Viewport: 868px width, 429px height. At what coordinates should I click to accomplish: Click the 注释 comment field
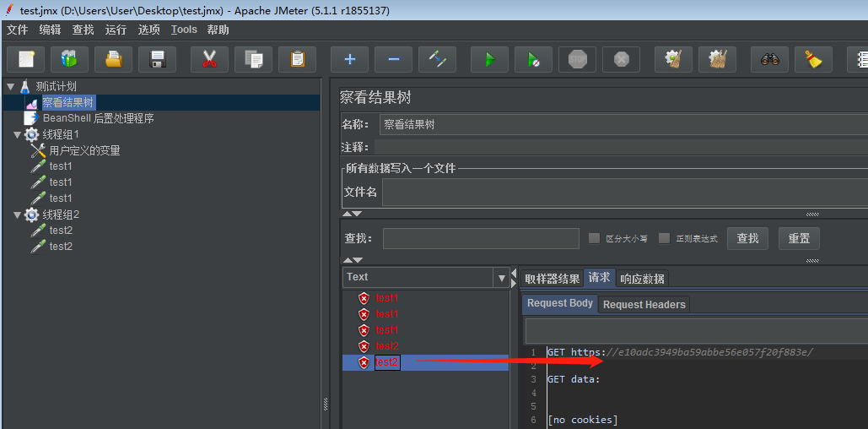(x=621, y=147)
